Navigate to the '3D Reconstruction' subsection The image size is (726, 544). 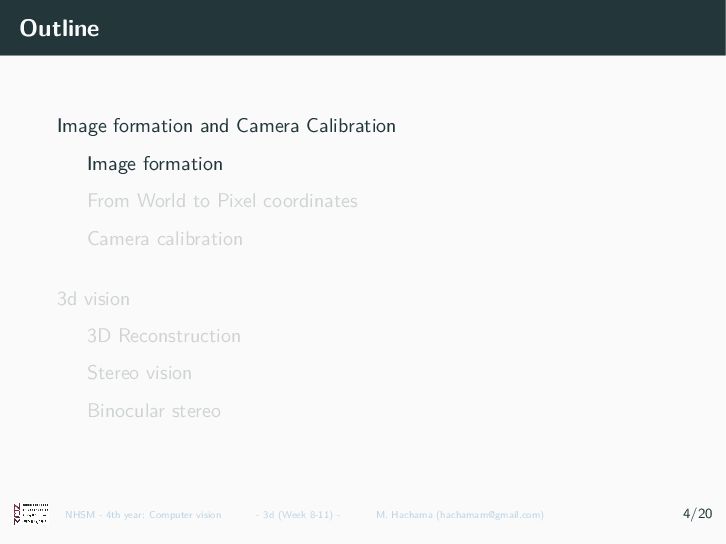pos(164,336)
